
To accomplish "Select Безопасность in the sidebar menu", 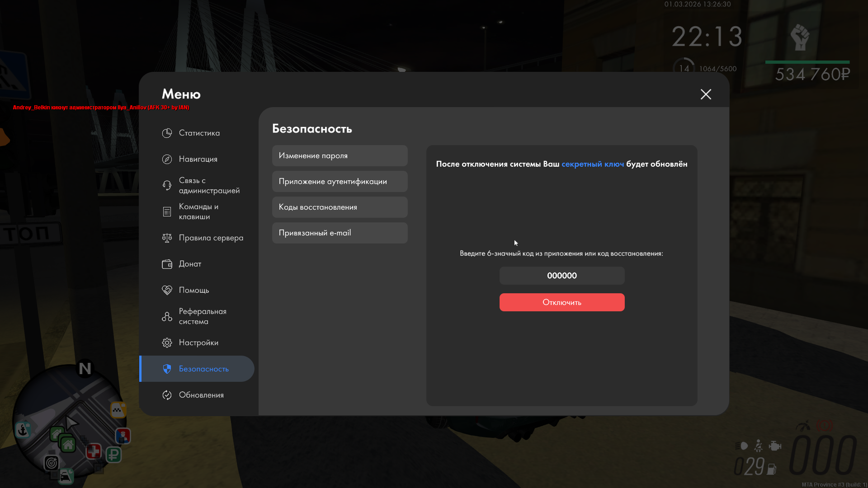I will pyautogui.click(x=203, y=369).
